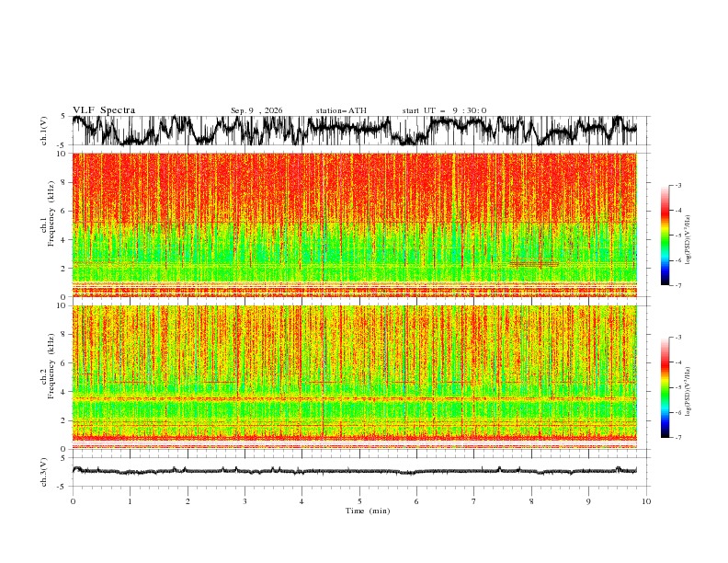Click the 8 minute tick on time axis
This screenshot has height=563, width=728.
[531, 501]
